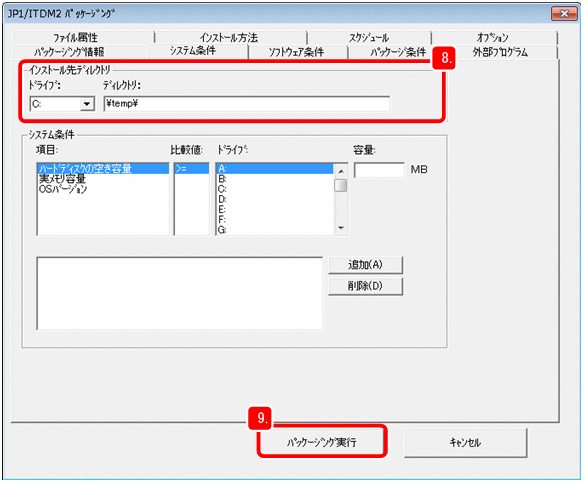Expand the ドライブ dropdown arrow
The width and height of the screenshot is (585, 484).
click(87, 104)
